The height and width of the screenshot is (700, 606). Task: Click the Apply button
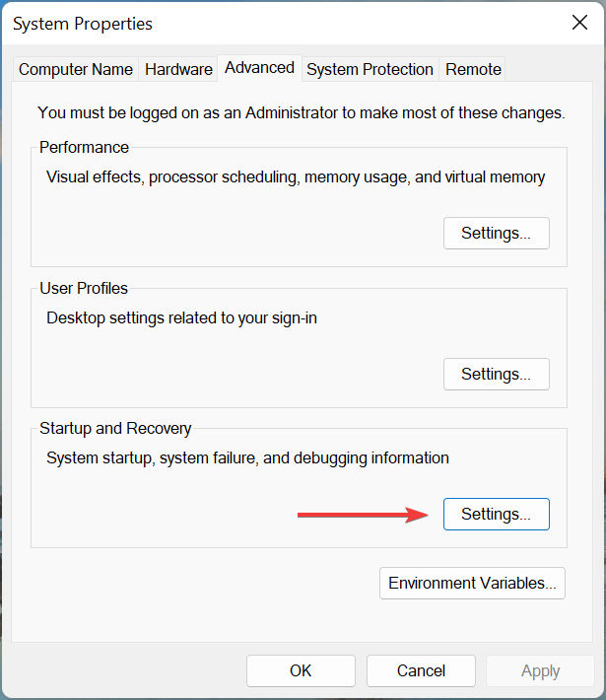[540, 671]
